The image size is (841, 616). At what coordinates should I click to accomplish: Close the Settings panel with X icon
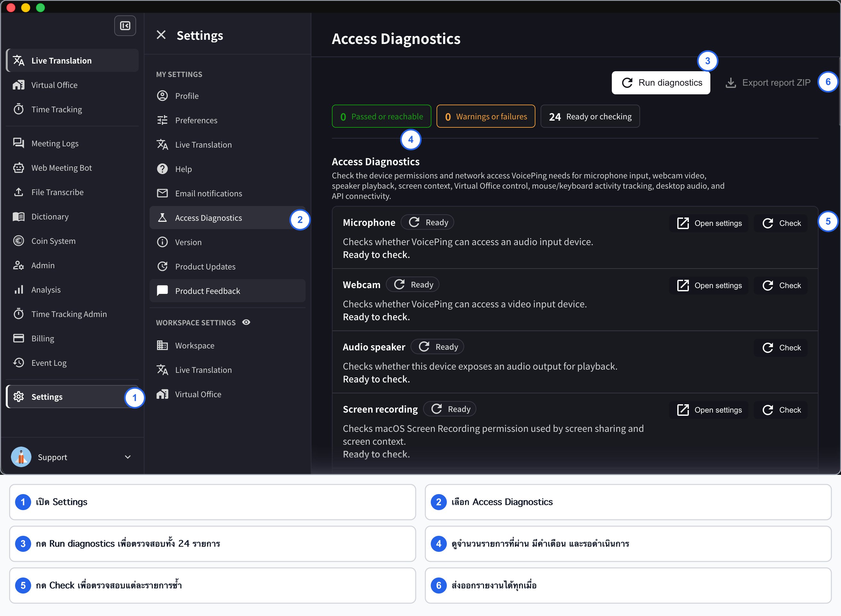(161, 35)
